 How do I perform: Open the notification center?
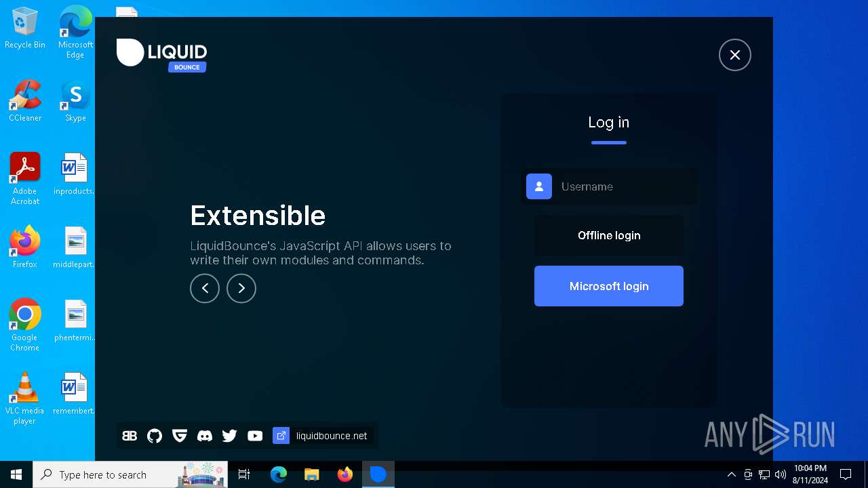pos(846,474)
